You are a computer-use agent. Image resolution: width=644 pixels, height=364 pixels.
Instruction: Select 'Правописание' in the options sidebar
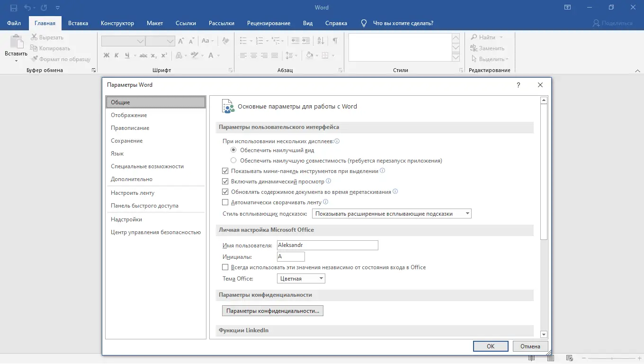(156, 128)
